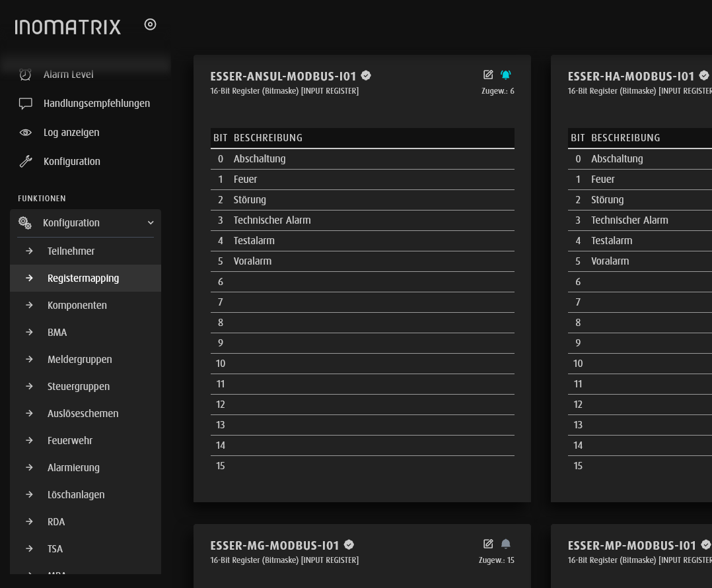Open Log anzeigen with the eye icon
Viewport: 712px width, 588px height.
pos(26,133)
